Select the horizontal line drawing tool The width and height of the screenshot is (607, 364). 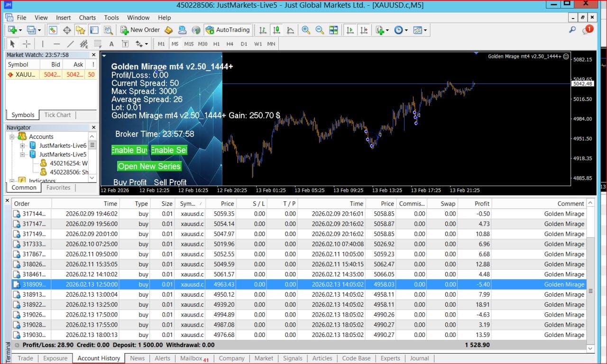56,44
